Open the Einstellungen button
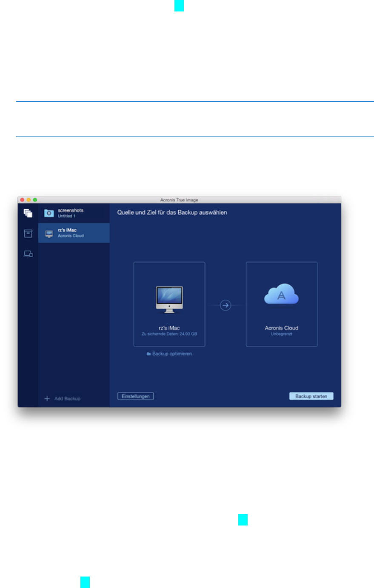Viewport: 374px width, 588px height. 135,396
